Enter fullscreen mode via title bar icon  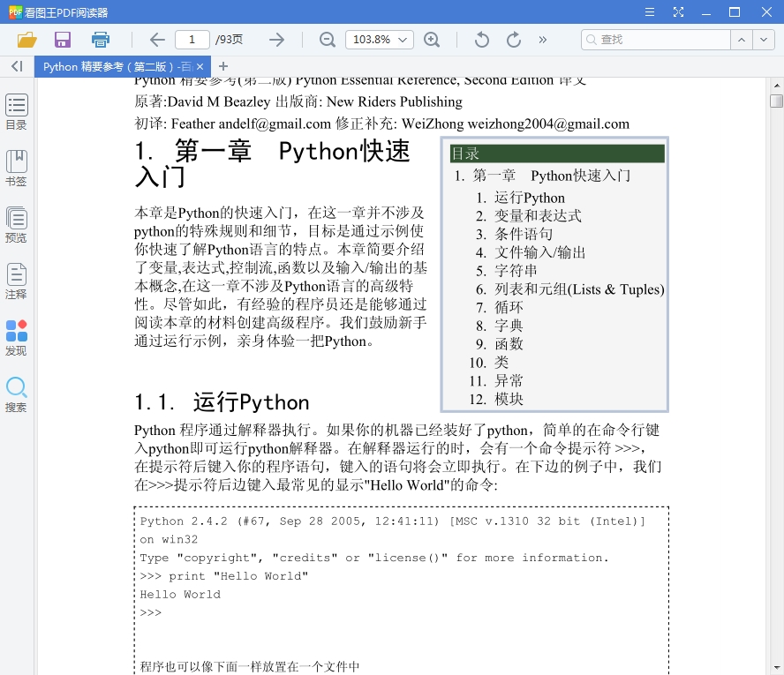pyautogui.click(x=678, y=12)
